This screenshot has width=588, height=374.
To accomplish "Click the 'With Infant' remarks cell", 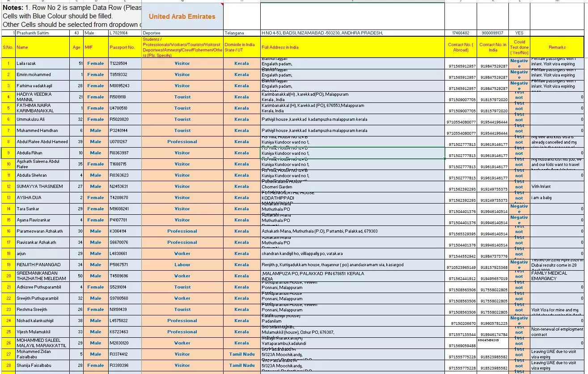I will (x=557, y=187).
